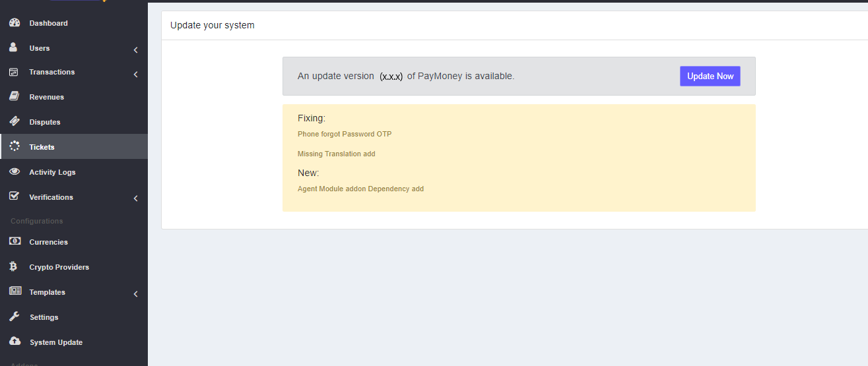Expand the Verifications submenu chevron
The height and width of the screenshot is (366, 868).
(x=135, y=198)
